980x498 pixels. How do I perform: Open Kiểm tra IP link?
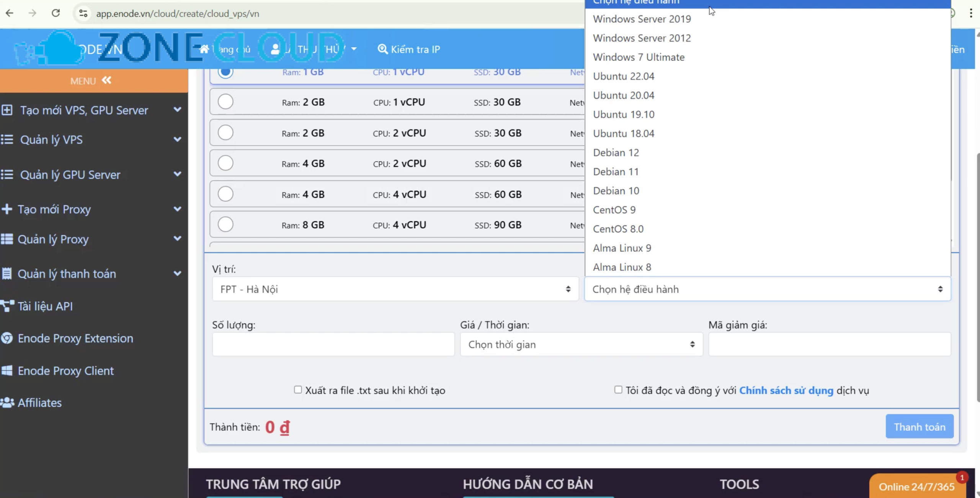[x=409, y=49]
